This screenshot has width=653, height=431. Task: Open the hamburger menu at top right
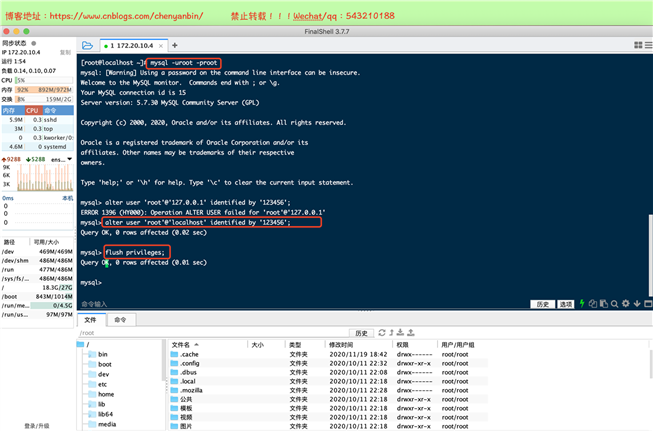(649, 45)
